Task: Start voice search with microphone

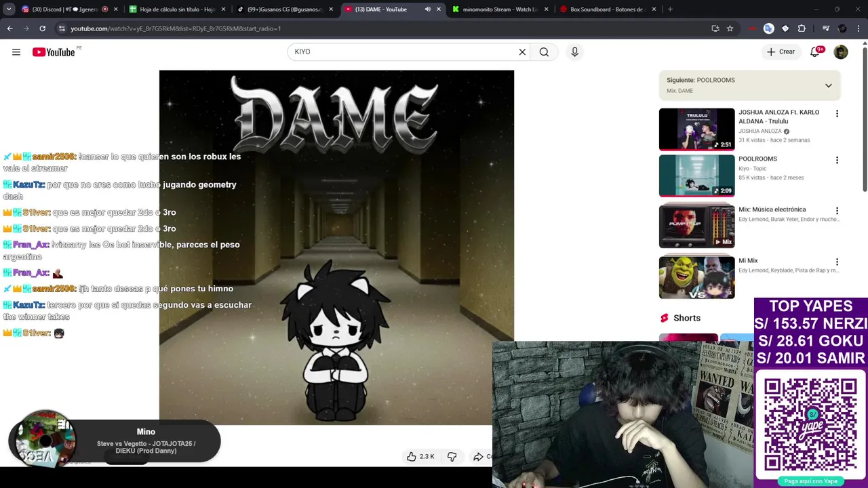Action: pos(574,52)
